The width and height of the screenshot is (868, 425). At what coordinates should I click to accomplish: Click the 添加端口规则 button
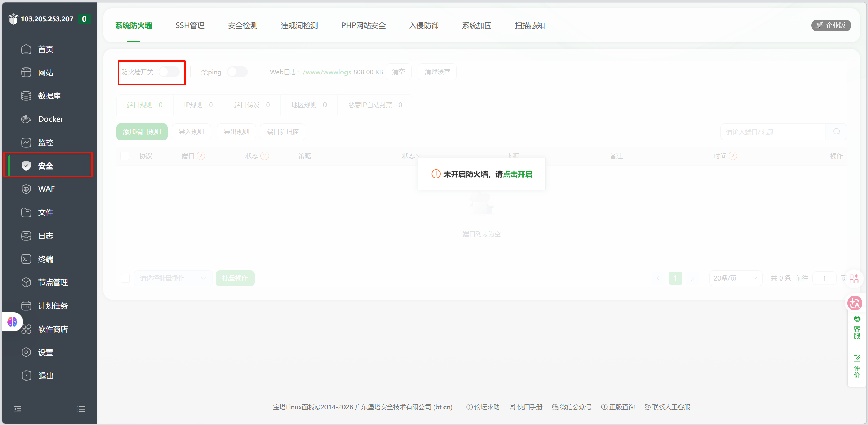(142, 132)
